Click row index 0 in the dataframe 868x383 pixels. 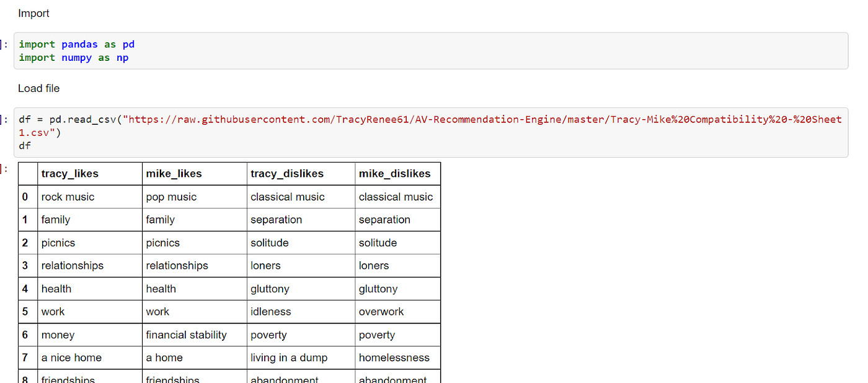[25, 197]
